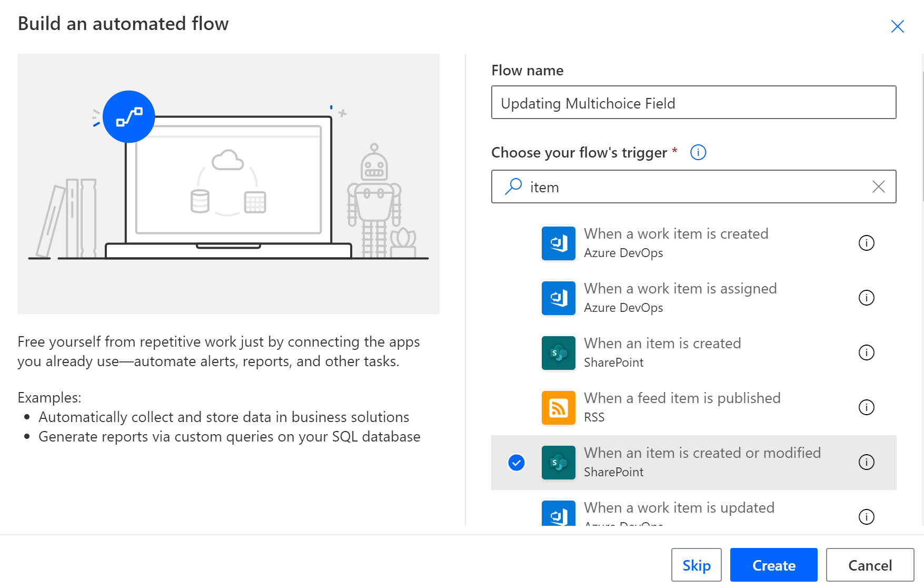This screenshot has height=588, width=924.
Task: Click the SharePoint icon for "When an item is created"
Action: click(x=558, y=352)
